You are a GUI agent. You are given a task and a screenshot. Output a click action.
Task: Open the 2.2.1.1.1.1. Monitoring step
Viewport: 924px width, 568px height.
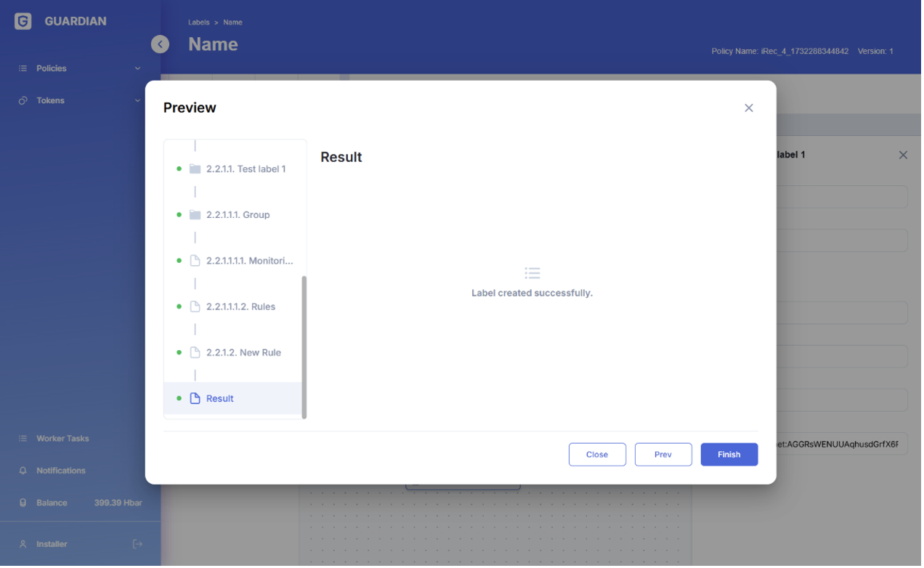(x=249, y=261)
